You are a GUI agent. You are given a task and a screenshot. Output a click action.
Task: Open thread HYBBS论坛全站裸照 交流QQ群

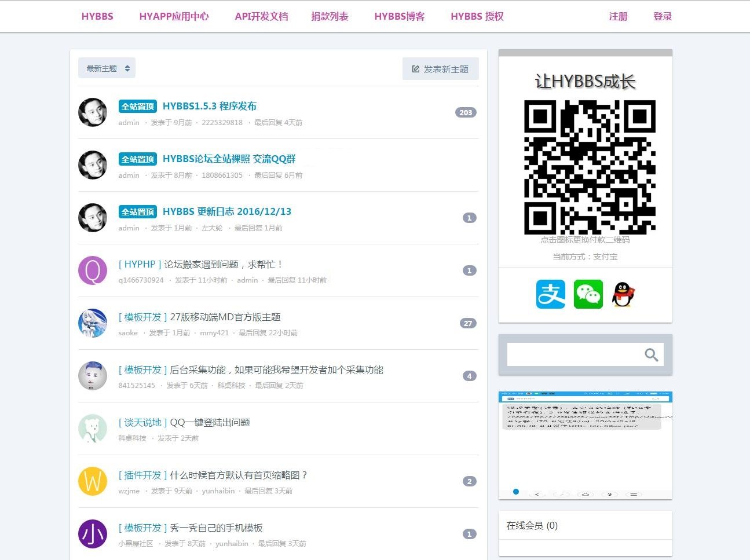click(229, 159)
